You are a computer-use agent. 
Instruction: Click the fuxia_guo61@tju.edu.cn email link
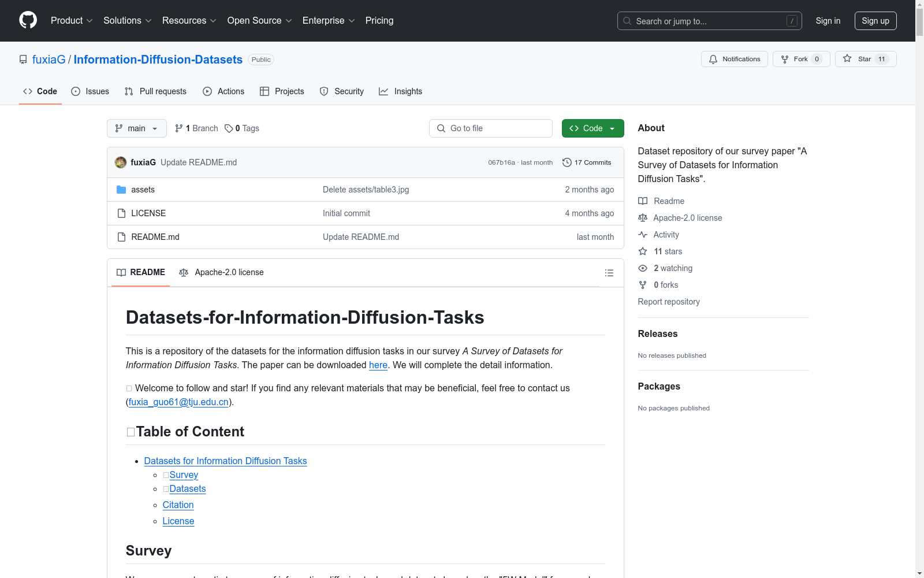pos(178,402)
